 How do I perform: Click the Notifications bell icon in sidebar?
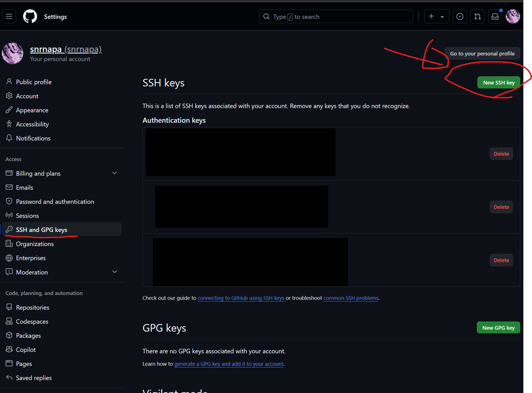tap(9, 138)
